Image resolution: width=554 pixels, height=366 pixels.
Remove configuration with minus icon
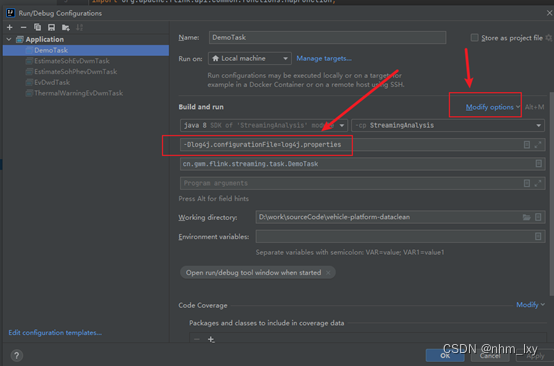tap(23, 27)
